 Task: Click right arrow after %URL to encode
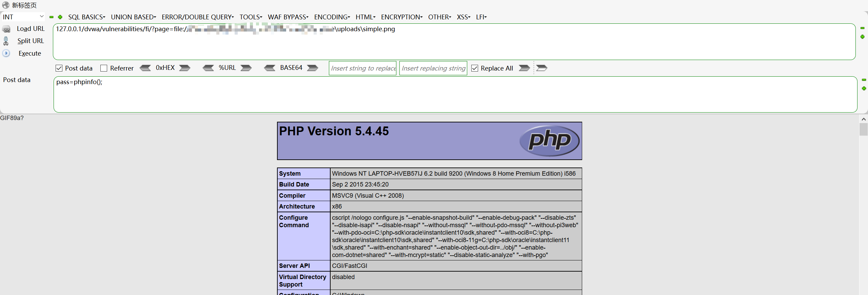pyautogui.click(x=246, y=68)
